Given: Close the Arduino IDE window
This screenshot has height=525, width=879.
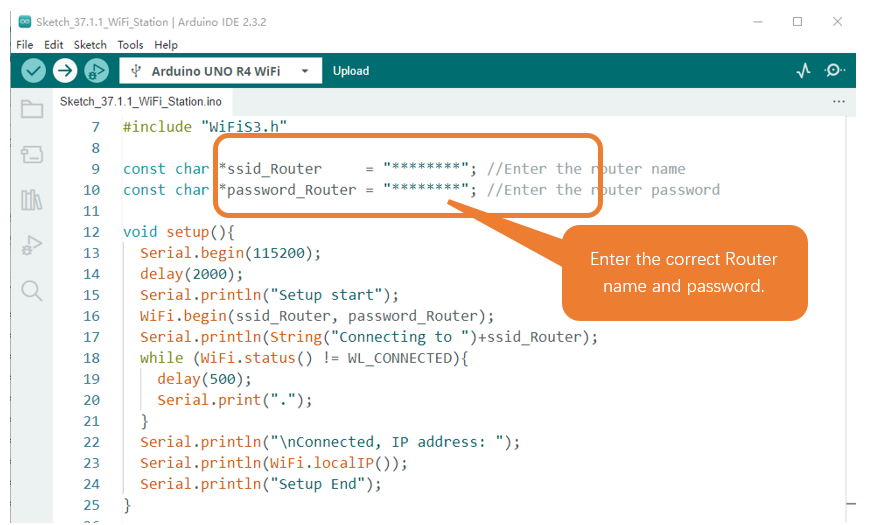Looking at the screenshot, I should tap(837, 22).
